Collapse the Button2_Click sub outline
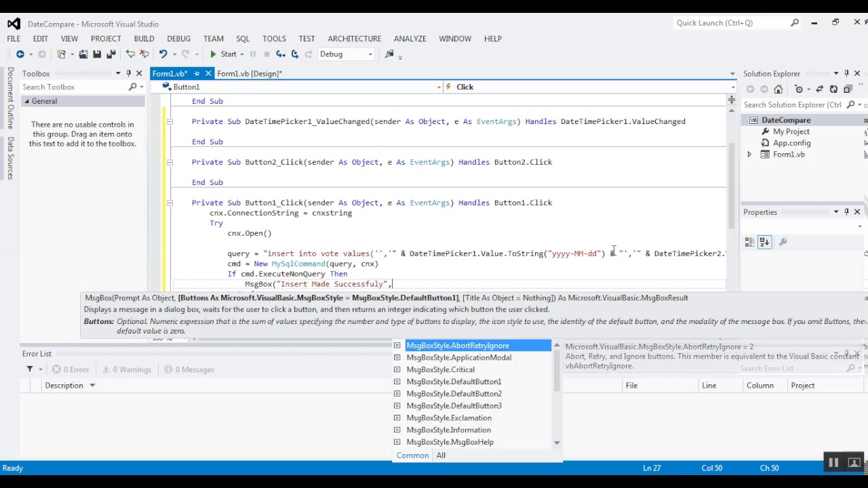Image resolution: width=868 pixels, height=488 pixels. [x=170, y=162]
